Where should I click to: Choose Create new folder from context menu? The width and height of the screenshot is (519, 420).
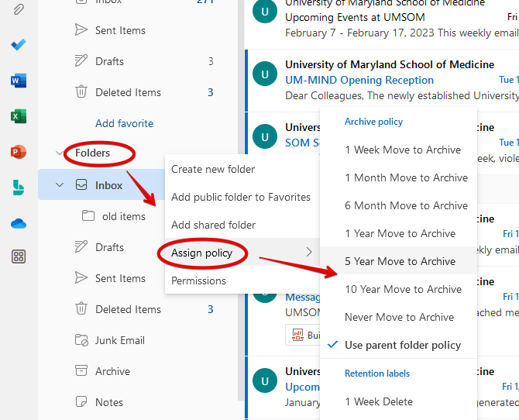pyautogui.click(x=213, y=169)
